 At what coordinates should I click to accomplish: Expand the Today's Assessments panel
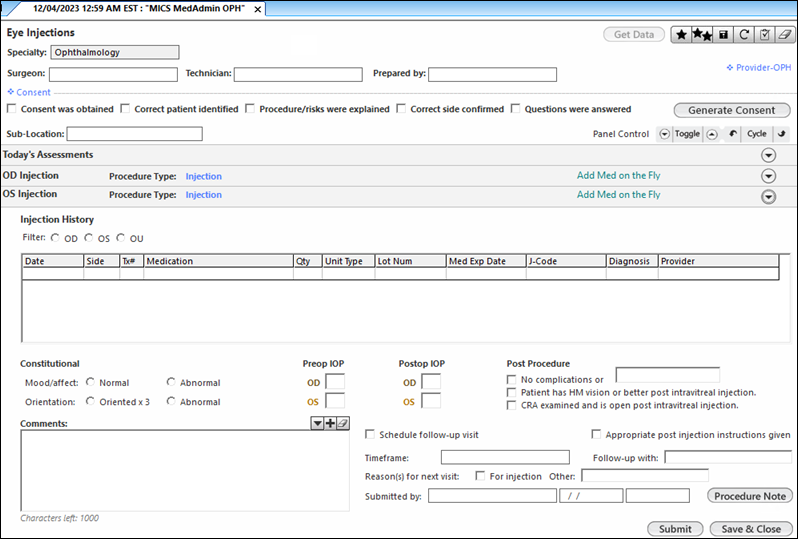click(x=768, y=155)
